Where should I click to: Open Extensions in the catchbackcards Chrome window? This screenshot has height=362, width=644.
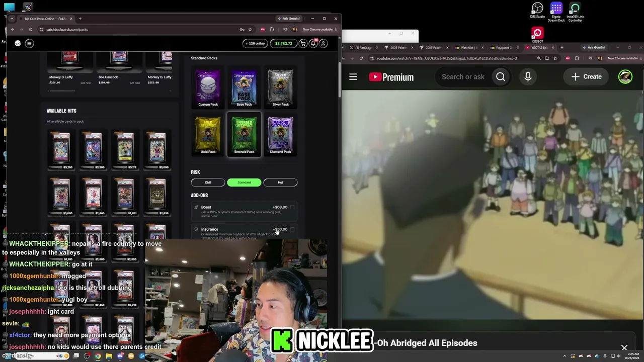click(x=272, y=30)
